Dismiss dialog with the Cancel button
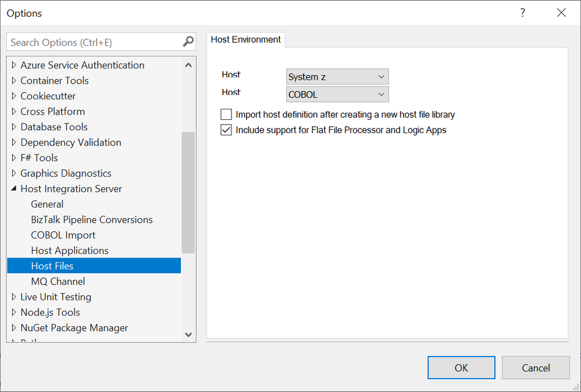 point(536,368)
